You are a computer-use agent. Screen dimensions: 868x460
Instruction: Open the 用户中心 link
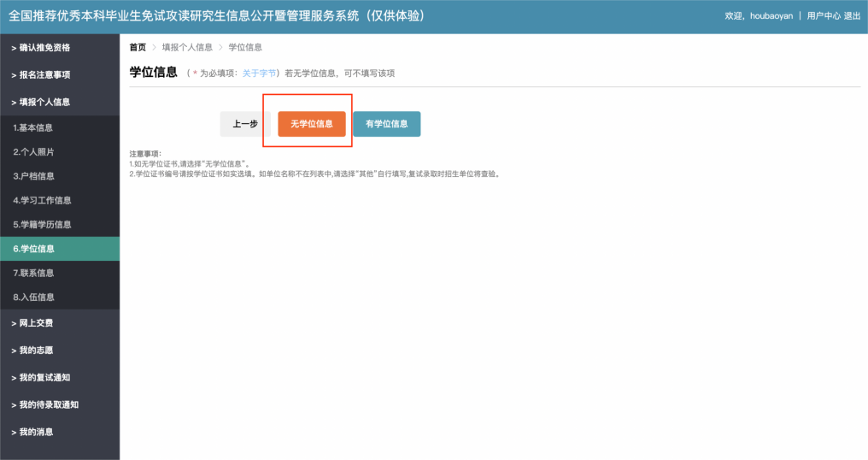[824, 16]
